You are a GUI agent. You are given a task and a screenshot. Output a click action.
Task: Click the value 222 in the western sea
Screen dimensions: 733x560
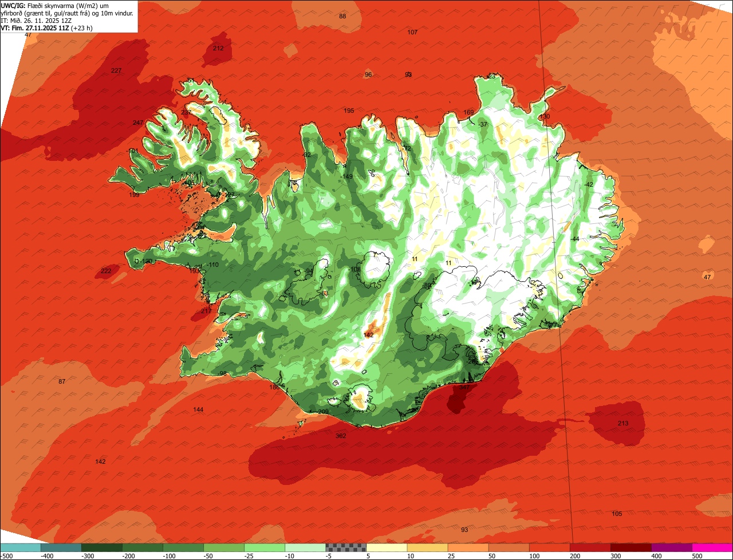(x=106, y=271)
